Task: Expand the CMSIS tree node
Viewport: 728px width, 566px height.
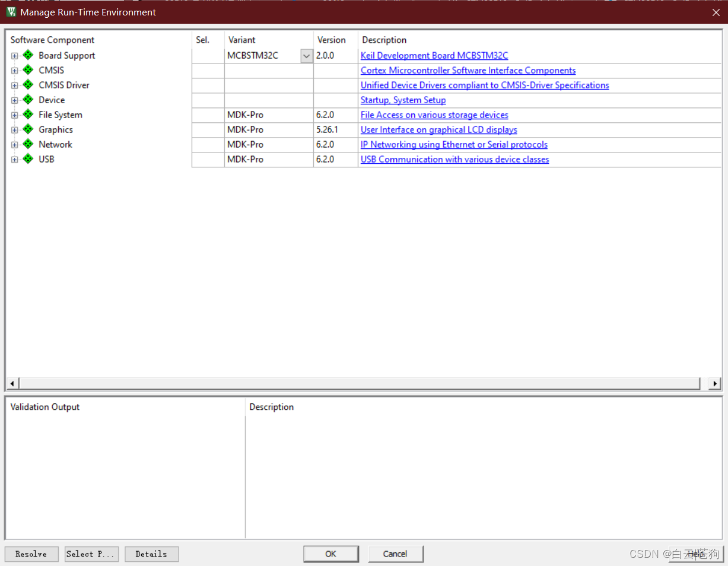Action: pyautogui.click(x=14, y=71)
